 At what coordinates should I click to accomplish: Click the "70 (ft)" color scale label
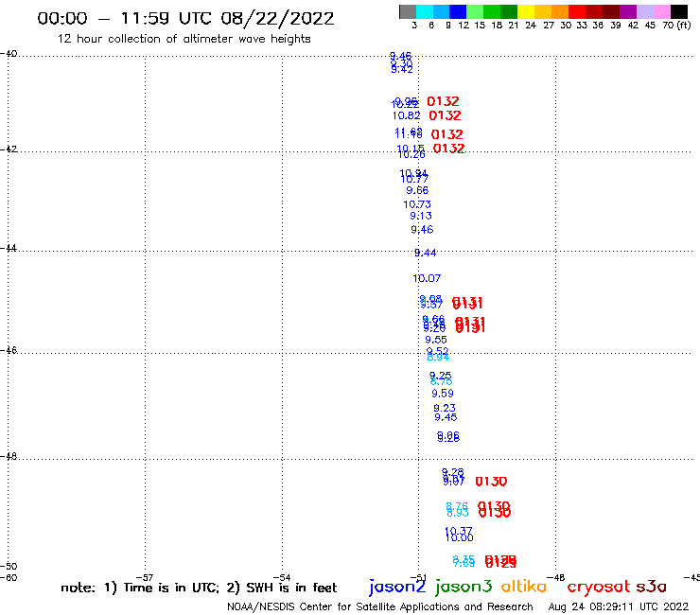click(676, 25)
